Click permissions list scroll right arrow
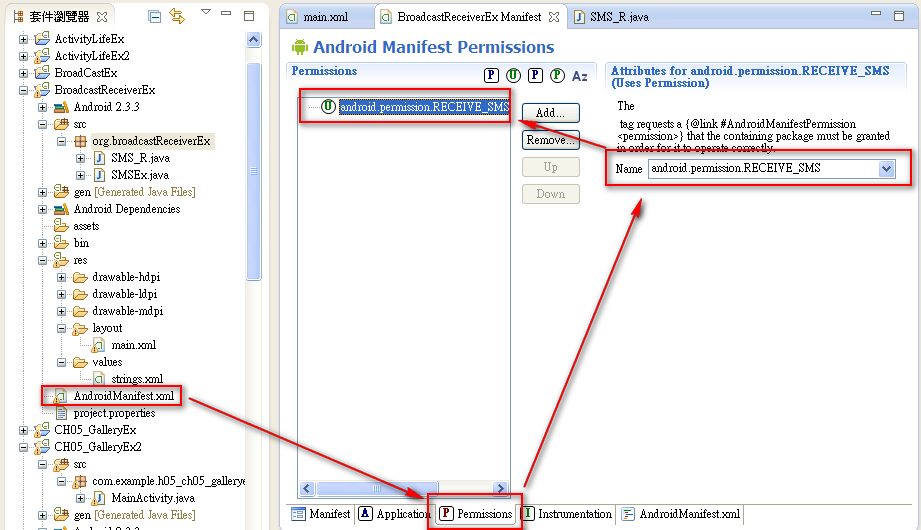This screenshot has height=530, width=921. (x=500, y=488)
